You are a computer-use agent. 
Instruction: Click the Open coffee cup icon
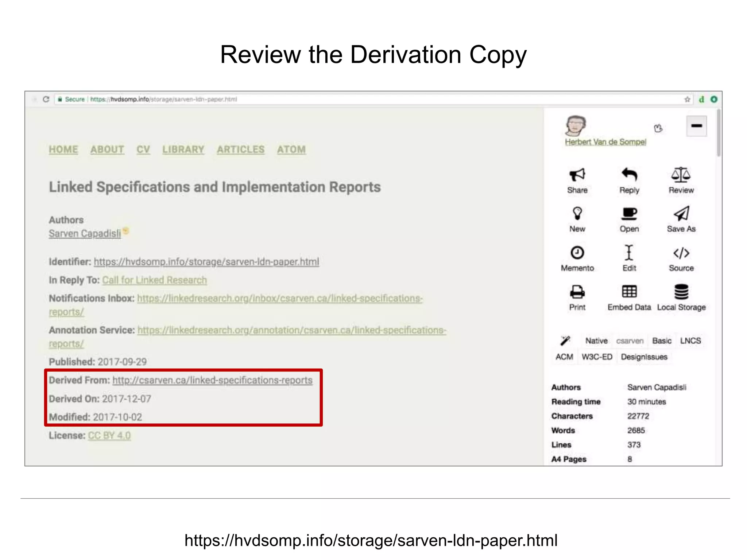point(629,214)
